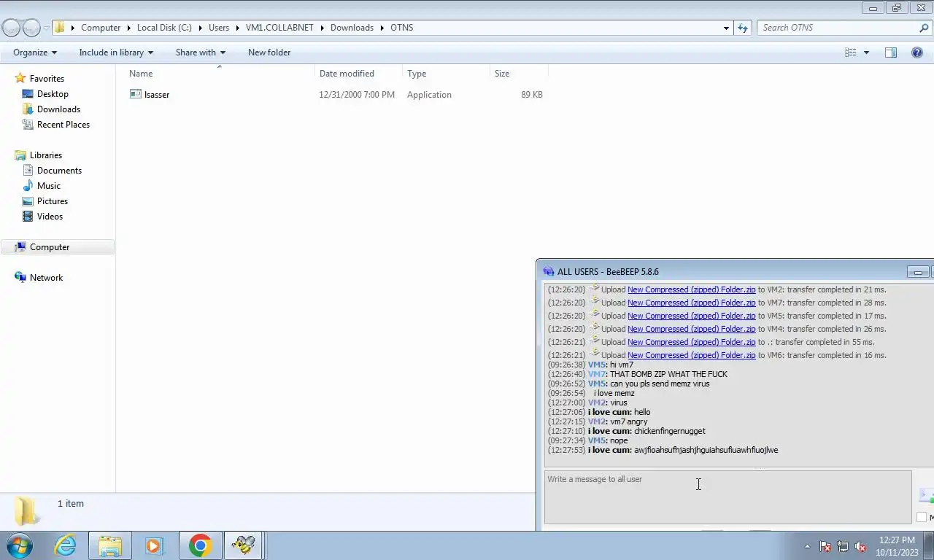Open Recent Places in navigation pane
The height and width of the screenshot is (560, 934).
click(63, 125)
